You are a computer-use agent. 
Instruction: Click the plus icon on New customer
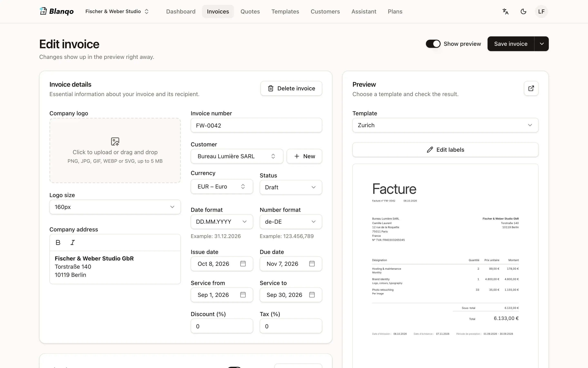click(297, 156)
